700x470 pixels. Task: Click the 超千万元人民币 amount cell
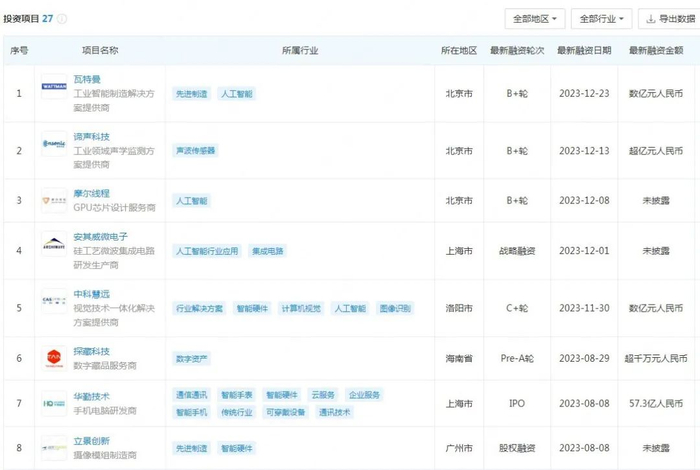(656, 358)
